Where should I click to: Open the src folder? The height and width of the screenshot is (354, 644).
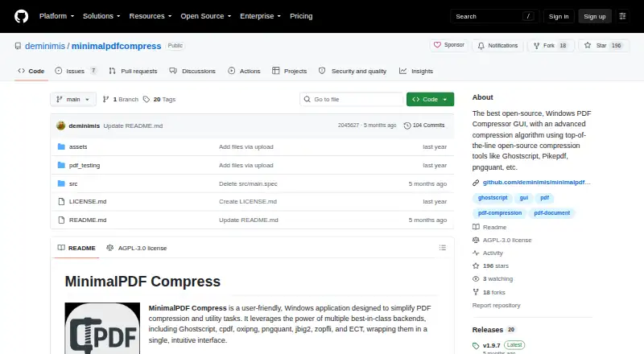tap(73, 183)
